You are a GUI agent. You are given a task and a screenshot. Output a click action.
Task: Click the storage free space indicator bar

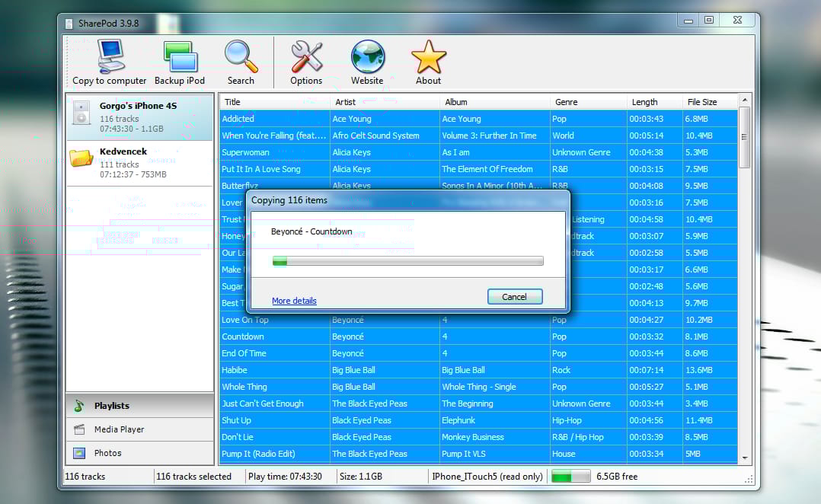[571, 477]
